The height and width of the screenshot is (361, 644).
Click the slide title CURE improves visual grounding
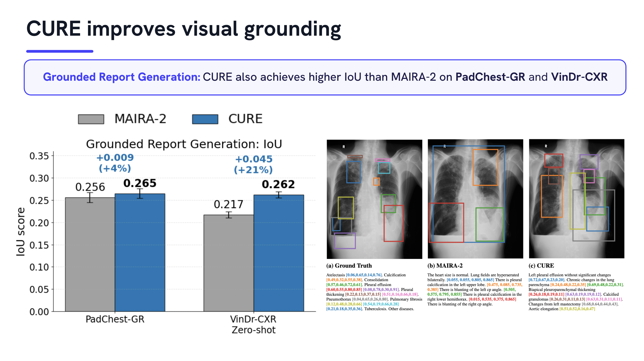click(x=184, y=29)
